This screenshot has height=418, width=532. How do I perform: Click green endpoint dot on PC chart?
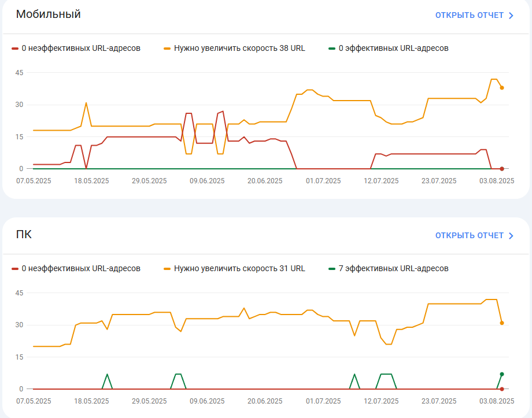point(502,374)
